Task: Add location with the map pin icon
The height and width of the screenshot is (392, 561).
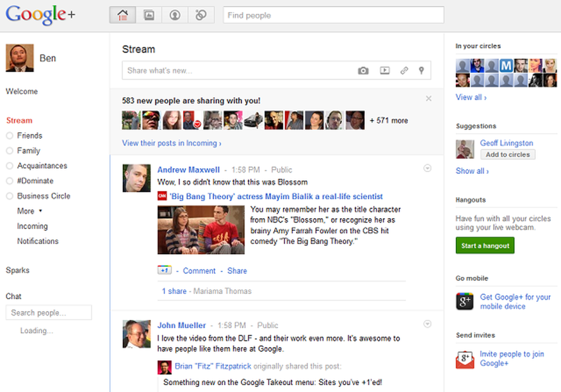Action: 421,71
